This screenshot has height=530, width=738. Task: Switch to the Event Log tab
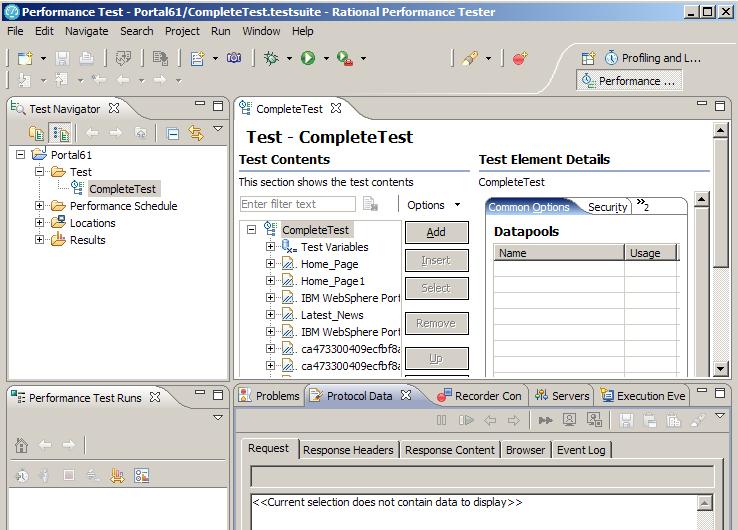pos(581,450)
